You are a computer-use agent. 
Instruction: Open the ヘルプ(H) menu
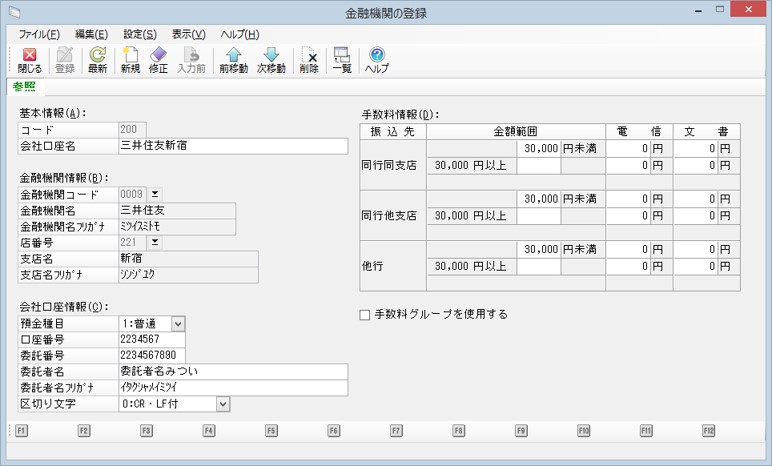click(240, 34)
